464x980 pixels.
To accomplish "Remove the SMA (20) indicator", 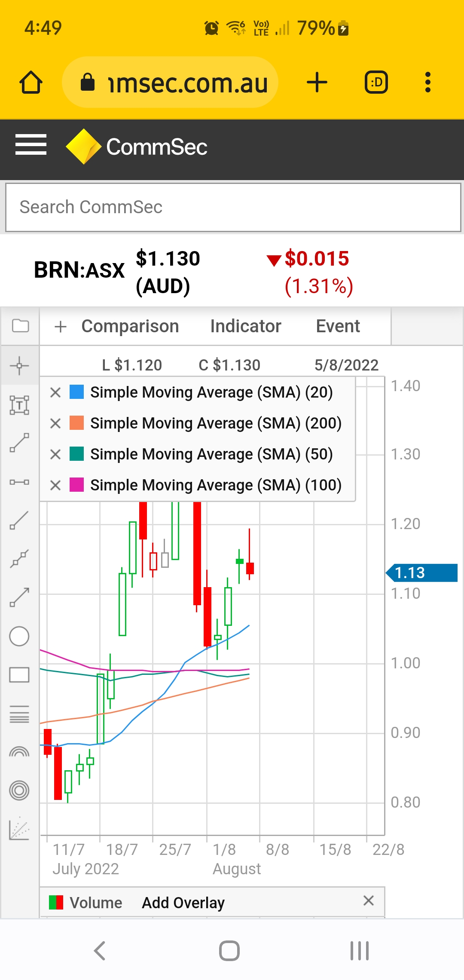I will pyautogui.click(x=55, y=392).
